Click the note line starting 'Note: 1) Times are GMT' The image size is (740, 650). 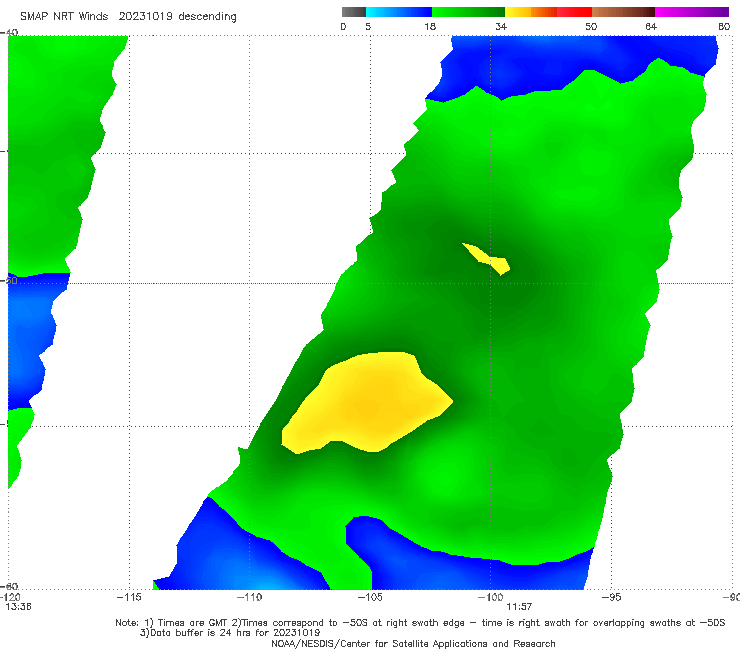pyautogui.click(x=420, y=623)
